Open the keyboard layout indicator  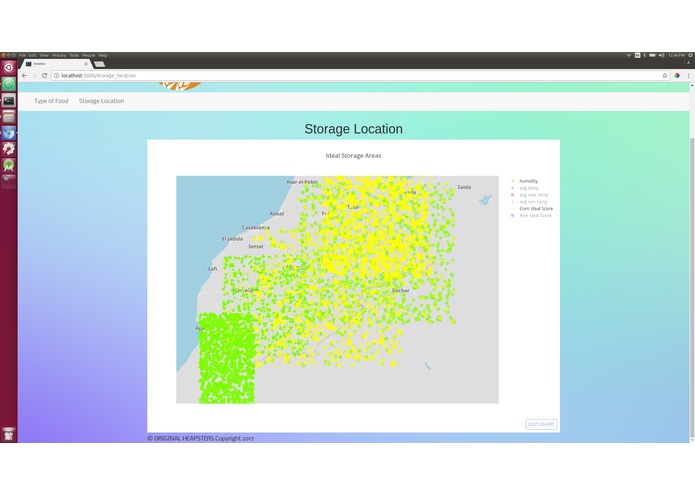[x=637, y=55]
